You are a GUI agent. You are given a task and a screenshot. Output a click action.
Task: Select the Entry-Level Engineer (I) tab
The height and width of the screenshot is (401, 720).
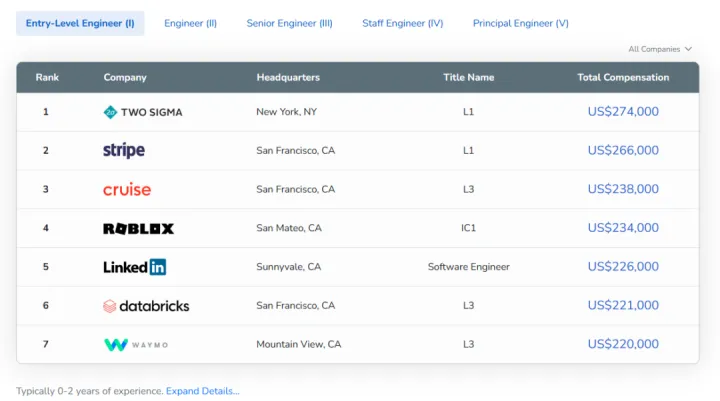point(80,23)
